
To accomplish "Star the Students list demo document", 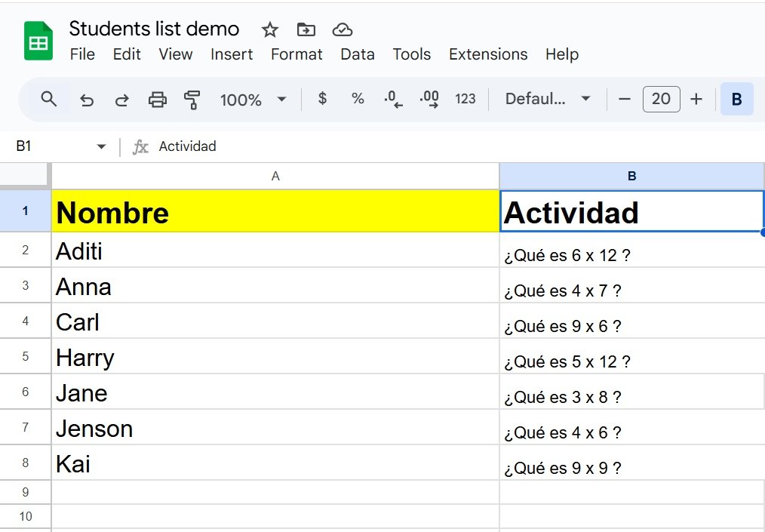I will 269,29.
